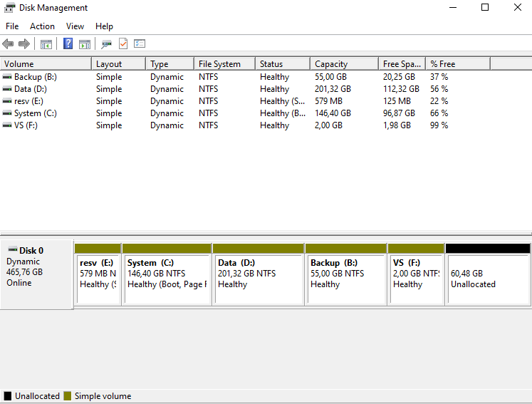Click the olive Simple volume legend swatch

[x=68, y=396]
